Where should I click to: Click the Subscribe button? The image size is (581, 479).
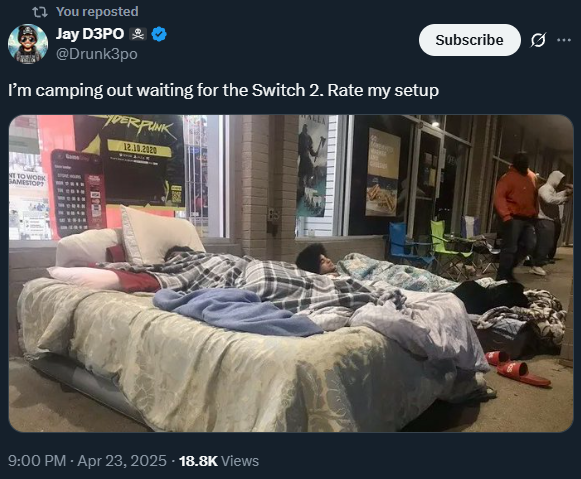pyautogui.click(x=469, y=40)
